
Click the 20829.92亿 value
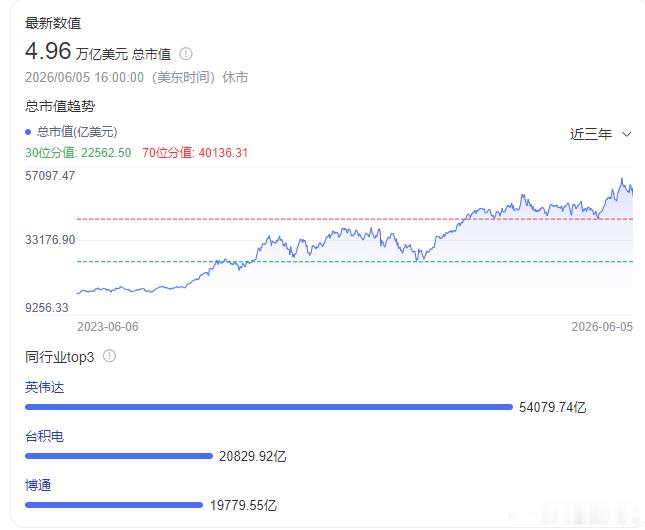point(253,456)
